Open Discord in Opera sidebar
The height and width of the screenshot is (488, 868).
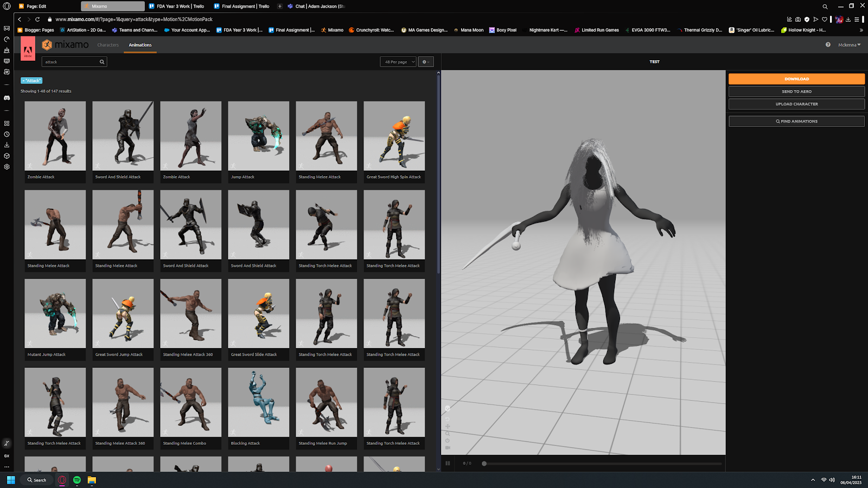(7, 98)
